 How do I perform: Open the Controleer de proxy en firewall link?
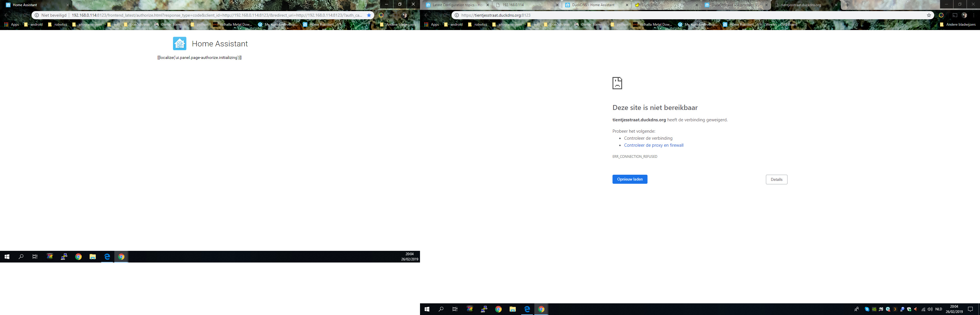[x=654, y=145]
